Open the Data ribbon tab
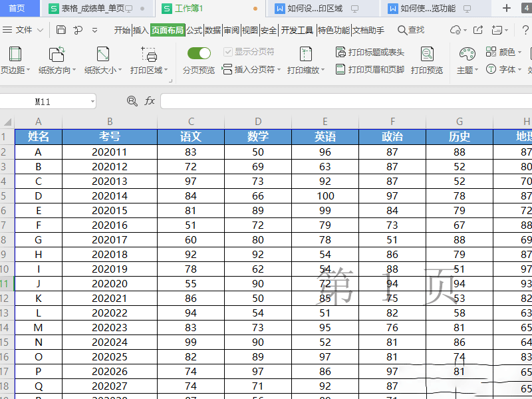 (x=213, y=30)
